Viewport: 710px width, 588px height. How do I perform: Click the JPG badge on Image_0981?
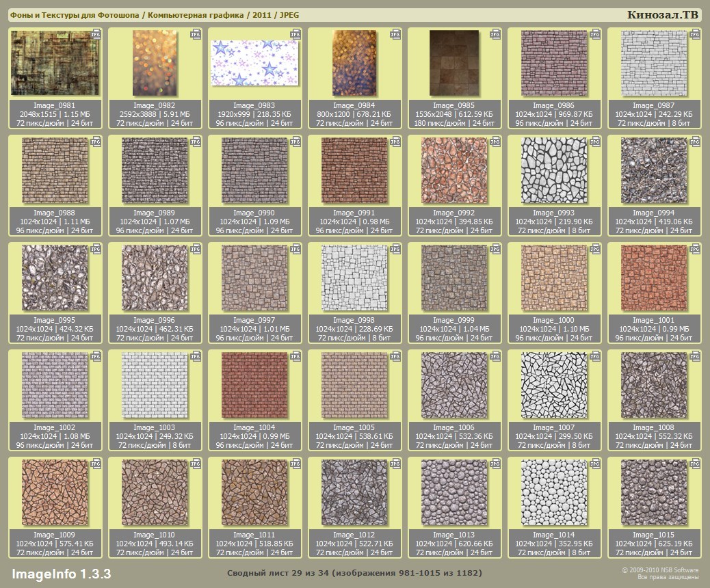coord(96,34)
